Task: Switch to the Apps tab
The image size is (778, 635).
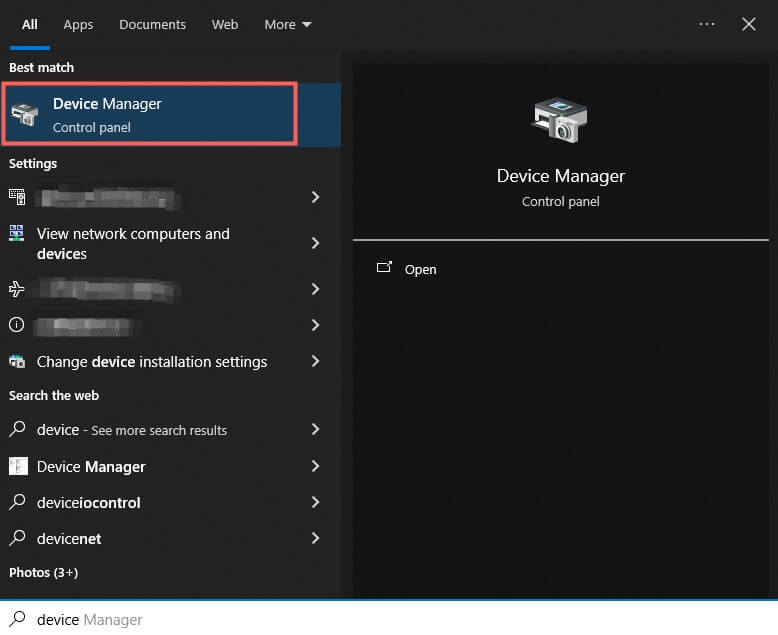Action: 78,25
